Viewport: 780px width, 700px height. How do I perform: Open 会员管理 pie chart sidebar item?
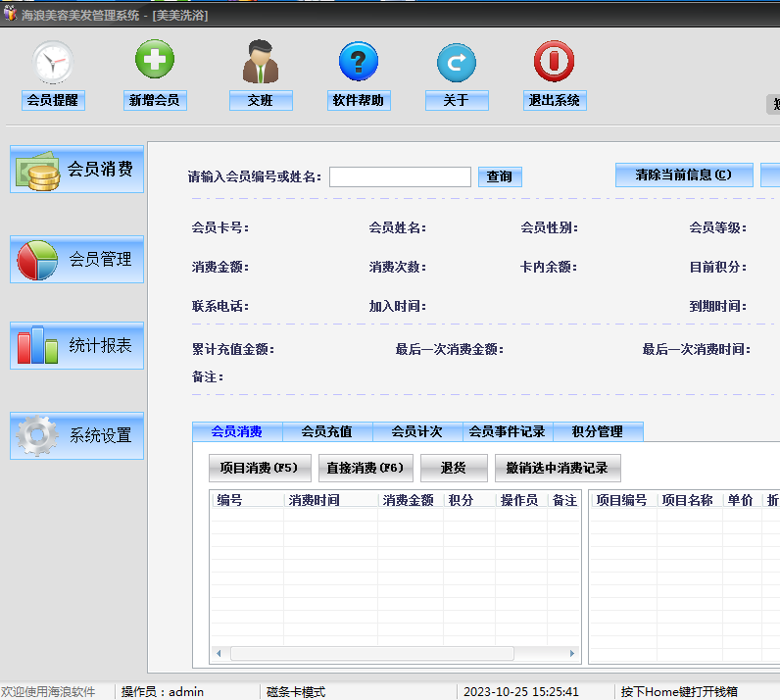pyautogui.click(x=76, y=260)
